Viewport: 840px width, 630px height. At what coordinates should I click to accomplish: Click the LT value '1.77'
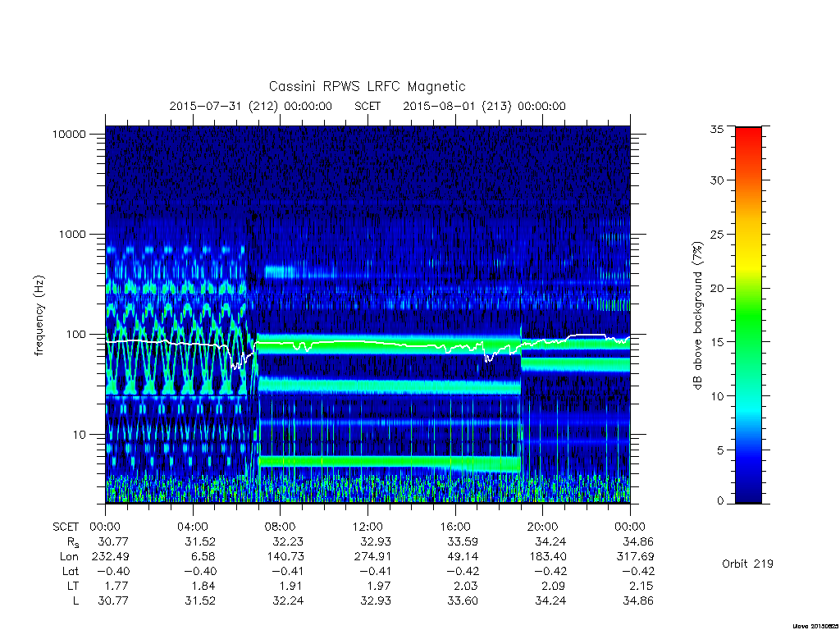pyautogui.click(x=116, y=586)
